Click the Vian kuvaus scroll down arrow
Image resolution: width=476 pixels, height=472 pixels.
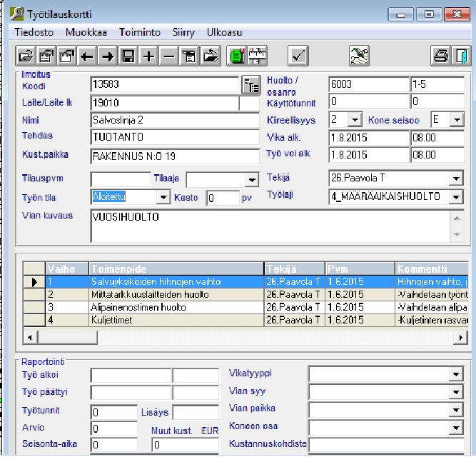(457, 234)
